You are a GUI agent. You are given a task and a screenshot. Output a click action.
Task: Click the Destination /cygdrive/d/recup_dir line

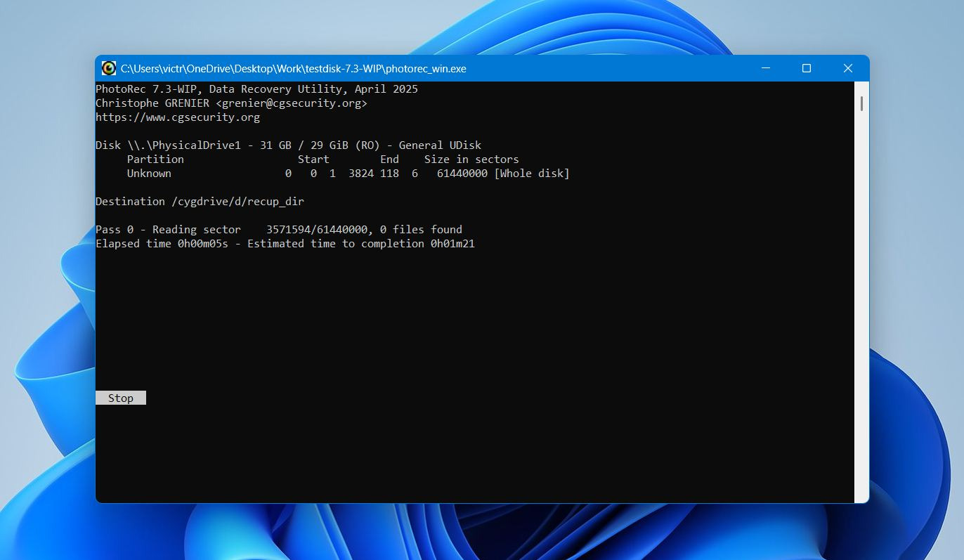point(200,202)
